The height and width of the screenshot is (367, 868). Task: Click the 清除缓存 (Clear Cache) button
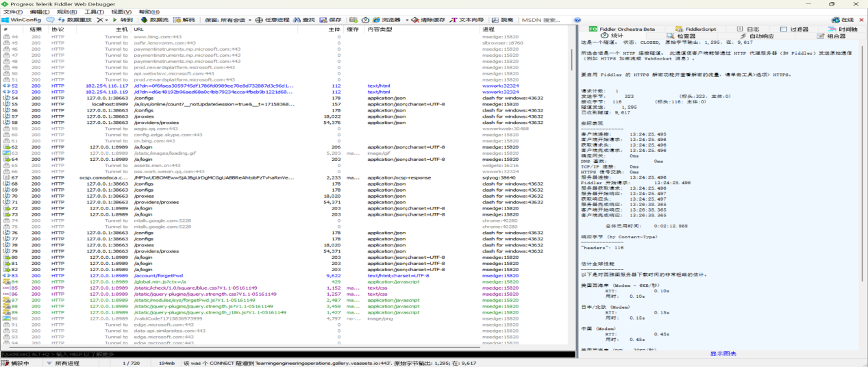point(428,20)
